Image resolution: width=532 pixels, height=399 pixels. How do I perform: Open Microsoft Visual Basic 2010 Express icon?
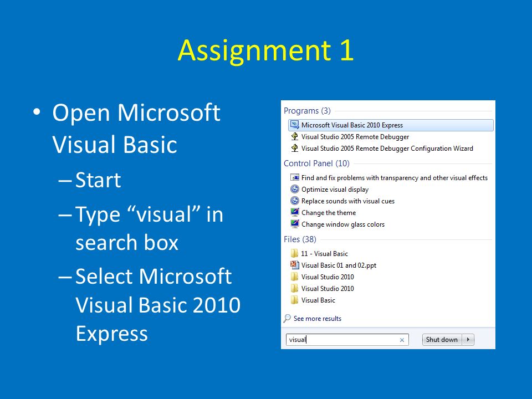[294, 125]
